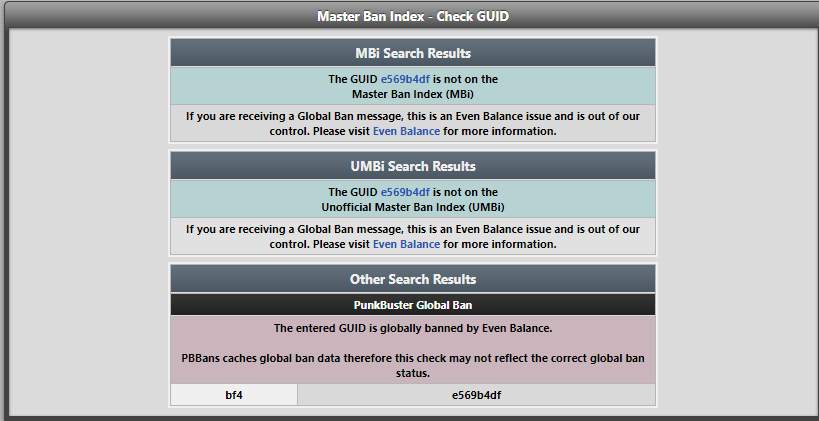Click the PBBans caches global ban data notice

[x=412, y=358]
